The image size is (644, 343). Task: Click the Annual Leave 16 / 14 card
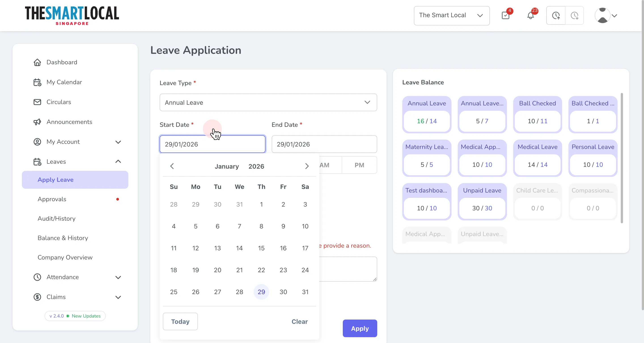coord(427,115)
